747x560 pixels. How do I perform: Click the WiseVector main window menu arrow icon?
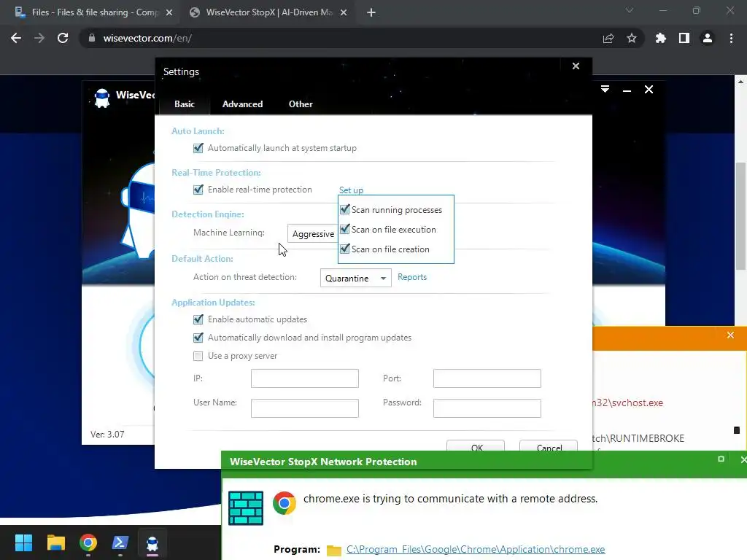[605, 89]
